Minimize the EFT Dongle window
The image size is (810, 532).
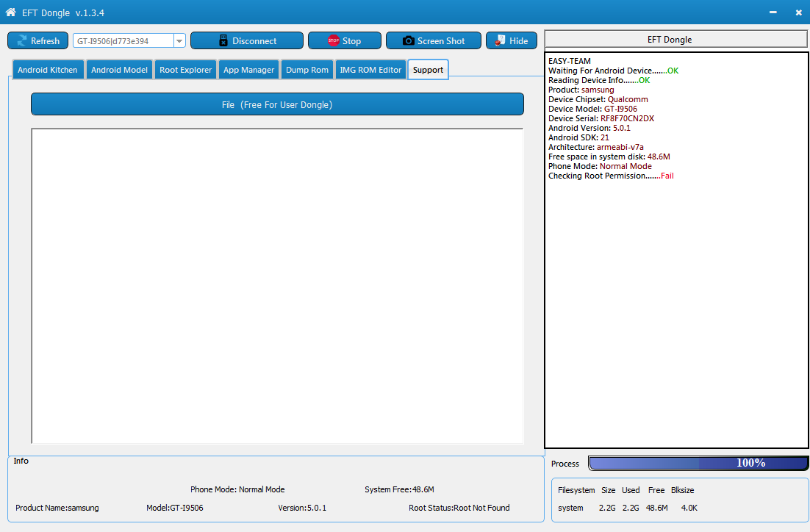pyautogui.click(x=773, y=12)
